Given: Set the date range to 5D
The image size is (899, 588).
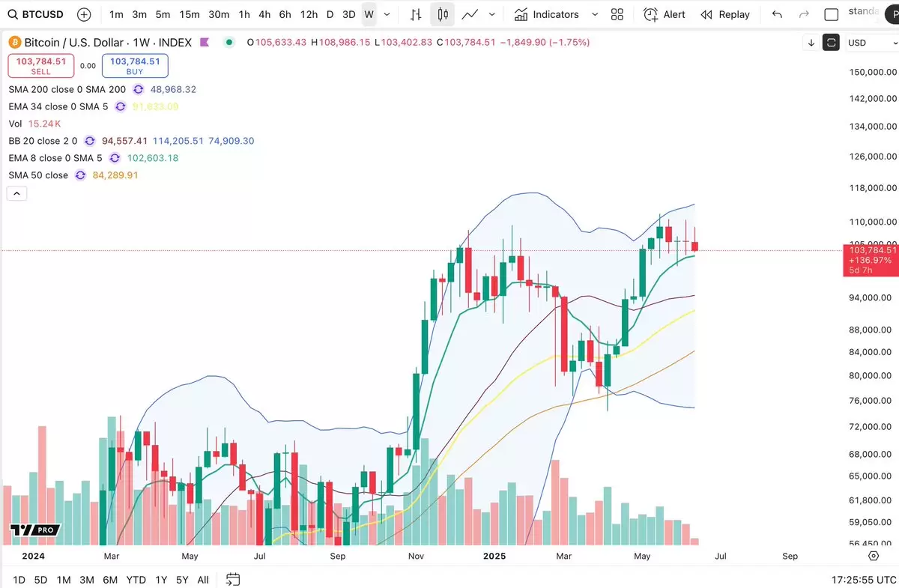Looking at the screenshot, I should tap(40, 580).
